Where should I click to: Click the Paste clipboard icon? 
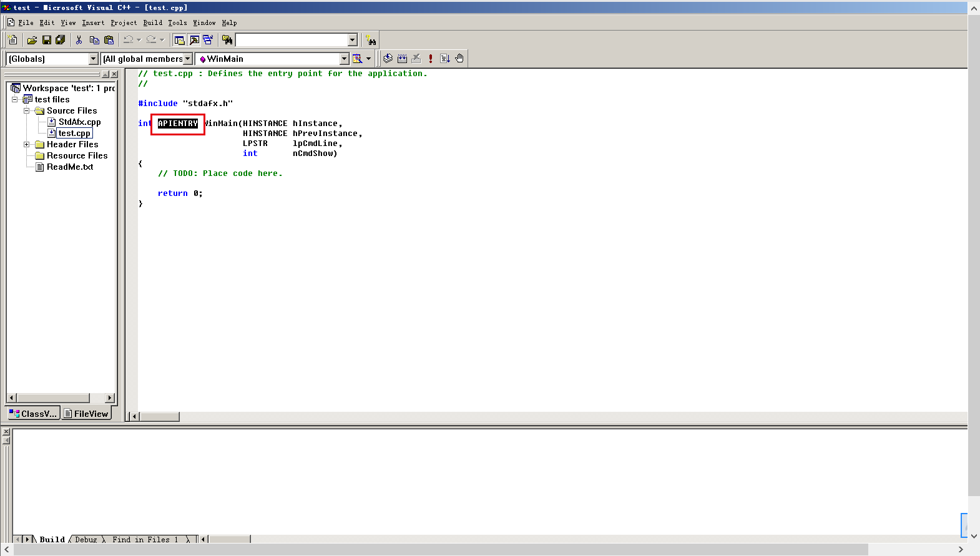click(109, 40)
